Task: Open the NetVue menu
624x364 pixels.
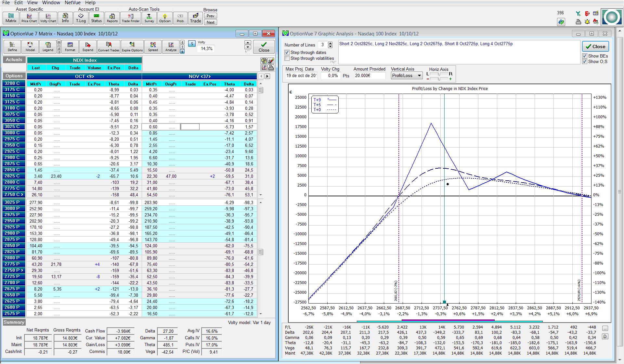Action: (x=72, y=3)
